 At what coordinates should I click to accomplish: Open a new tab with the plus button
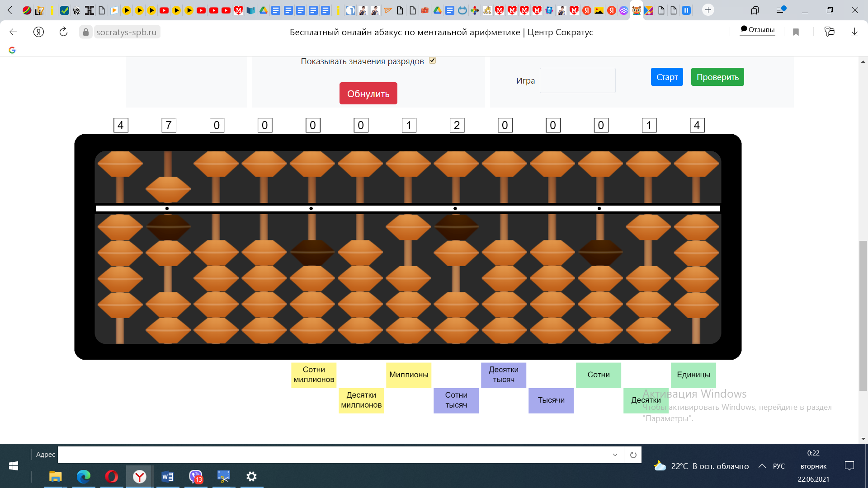pyautogui.click(x=708, y=10)
